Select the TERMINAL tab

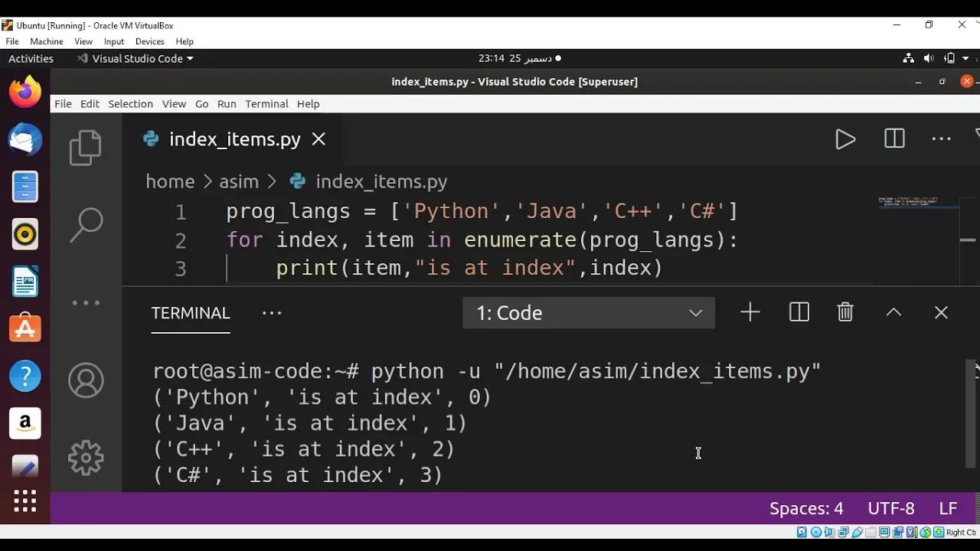point(191,312)
